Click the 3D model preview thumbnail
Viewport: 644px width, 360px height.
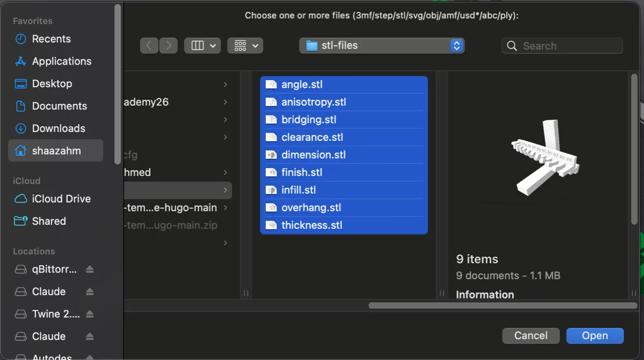coord(544,157)
